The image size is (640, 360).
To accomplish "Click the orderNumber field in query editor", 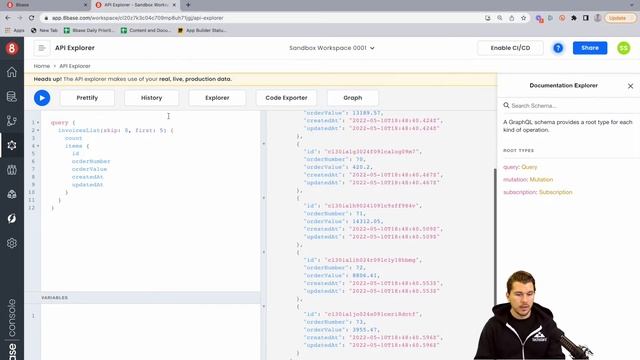I will (x=91, y=162).
